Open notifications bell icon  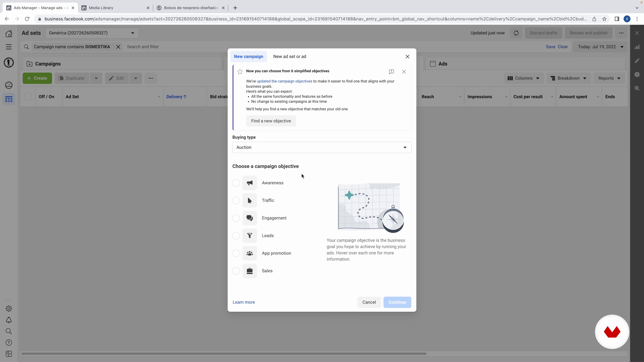click(9, 320)
